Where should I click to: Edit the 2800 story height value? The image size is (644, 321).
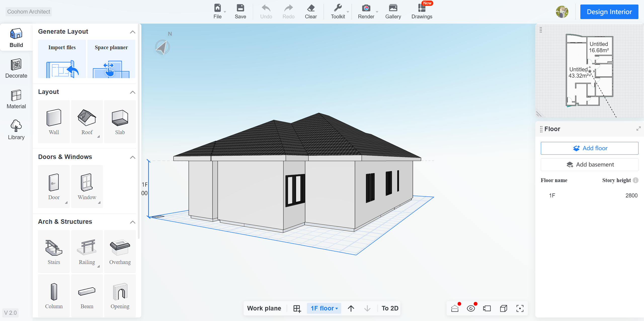(x=631, y=195)
